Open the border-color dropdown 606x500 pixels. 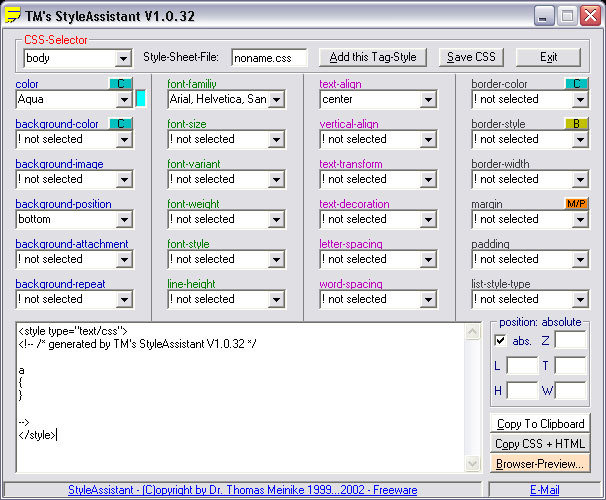pyautogui.click(x=580, y=99)
